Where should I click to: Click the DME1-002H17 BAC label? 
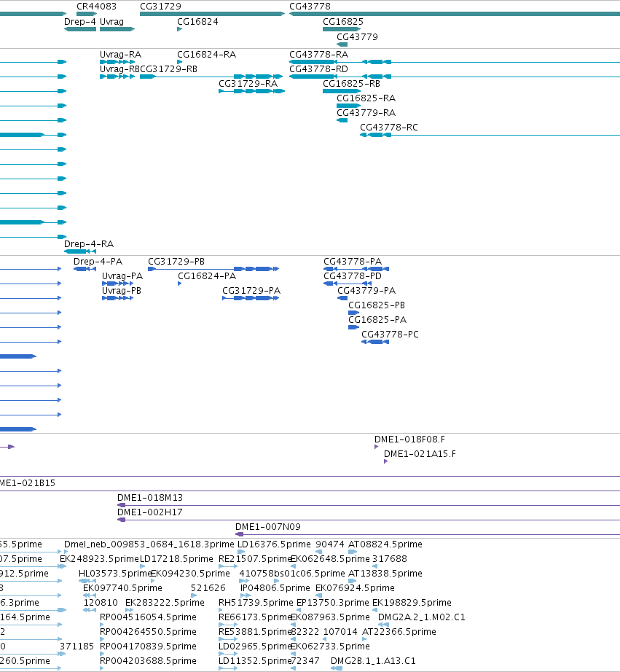(x=150, y=512)
